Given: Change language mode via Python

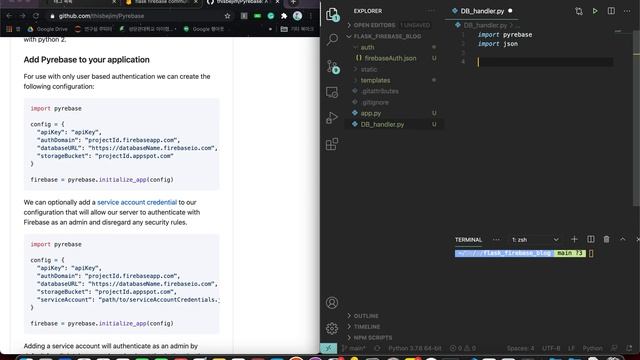Looking at the screenshot, I should (593, 348).
